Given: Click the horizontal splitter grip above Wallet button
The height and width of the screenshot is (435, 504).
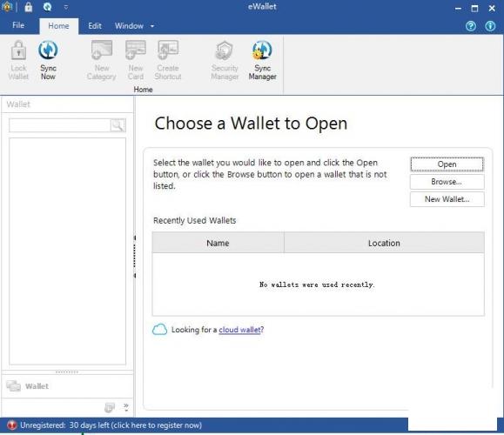Looking at the screenshot, I should (66, 372).
